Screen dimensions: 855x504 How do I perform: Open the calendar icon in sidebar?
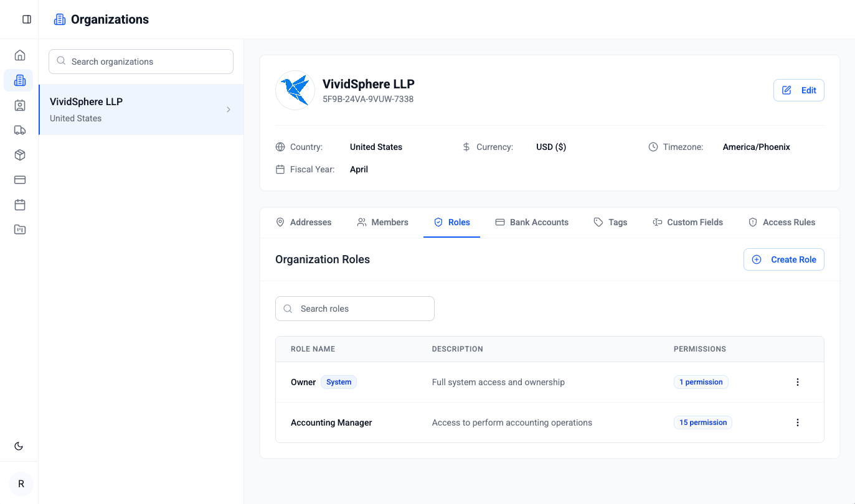[x=20, y=205]
